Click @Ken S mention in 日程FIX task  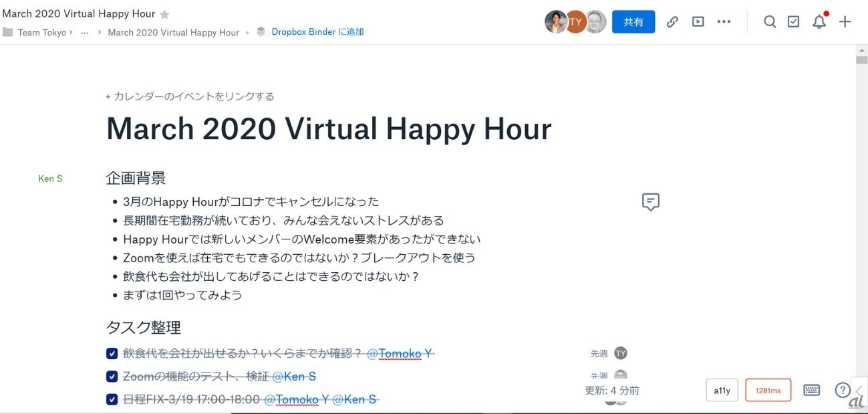pos(354,399)
